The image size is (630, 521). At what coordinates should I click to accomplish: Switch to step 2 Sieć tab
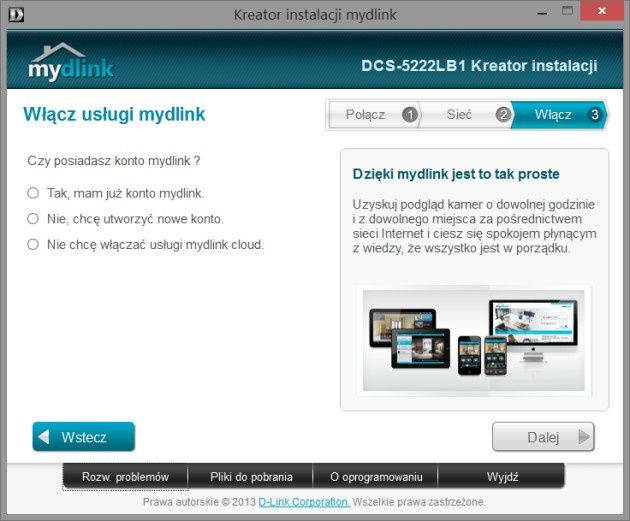pos(466,114)
